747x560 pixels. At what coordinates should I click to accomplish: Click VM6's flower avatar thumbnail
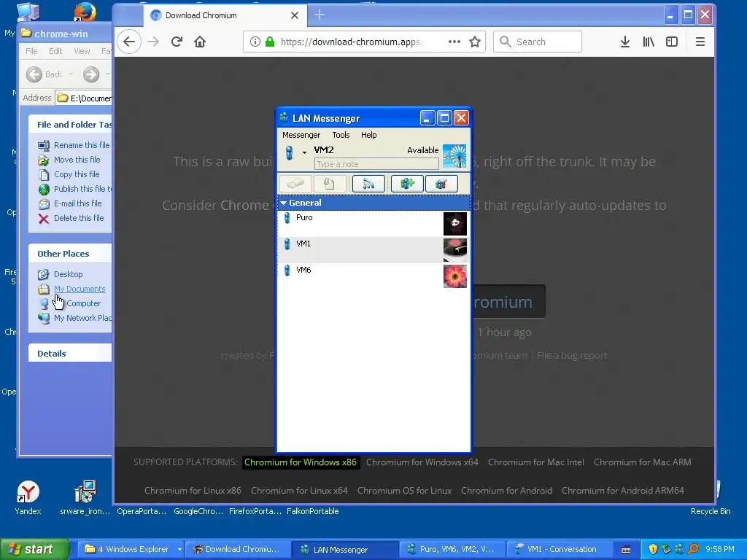[455, 276]
